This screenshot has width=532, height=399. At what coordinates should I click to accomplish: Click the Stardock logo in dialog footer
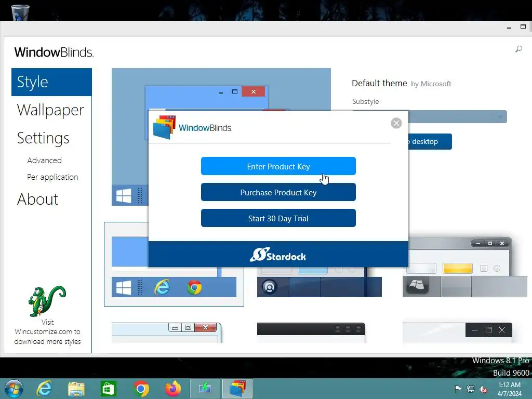click(x=278, y=255)
